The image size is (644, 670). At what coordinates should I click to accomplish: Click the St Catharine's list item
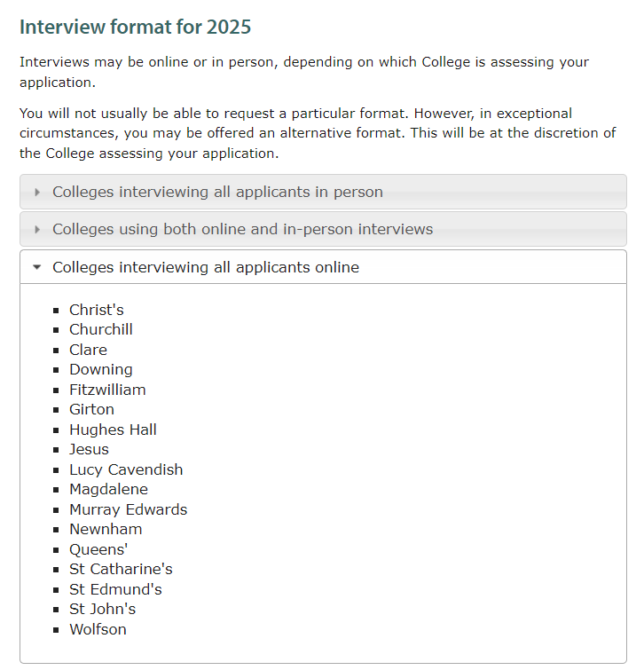click(x=121, y=569)
